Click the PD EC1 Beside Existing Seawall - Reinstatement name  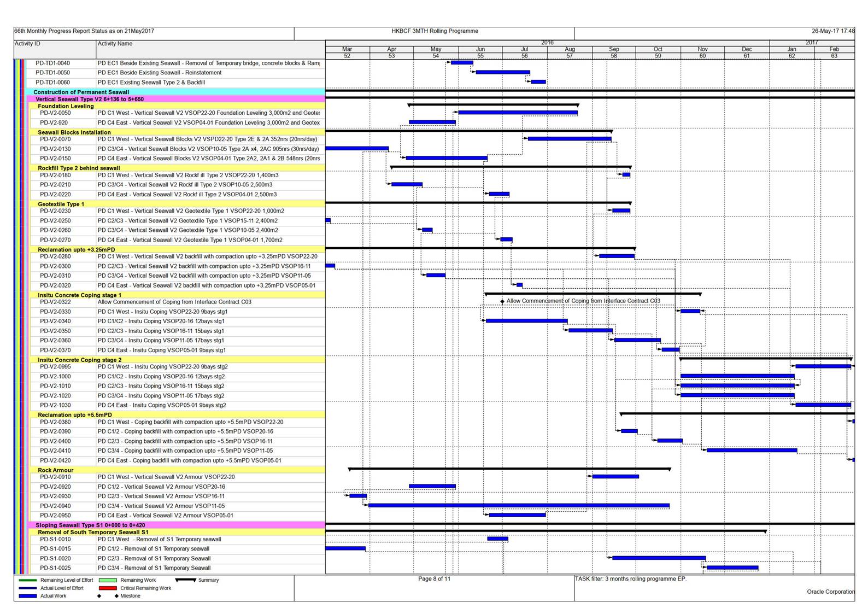pyautogui.click(x=160, y=73)
